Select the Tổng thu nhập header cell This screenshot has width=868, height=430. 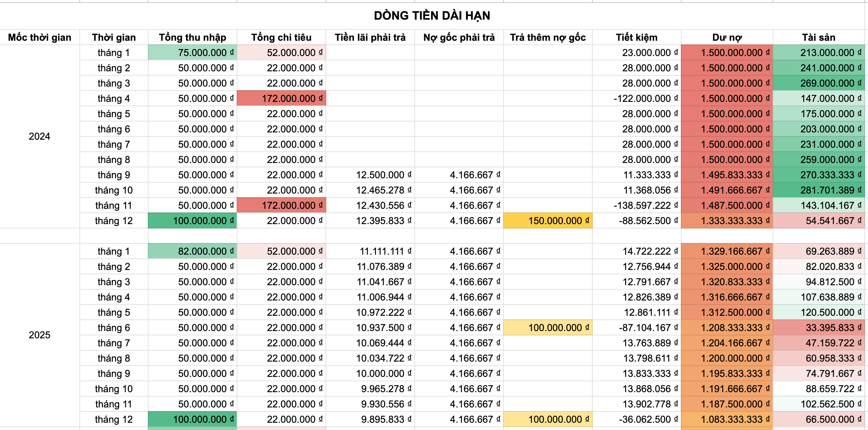[192, 37]
